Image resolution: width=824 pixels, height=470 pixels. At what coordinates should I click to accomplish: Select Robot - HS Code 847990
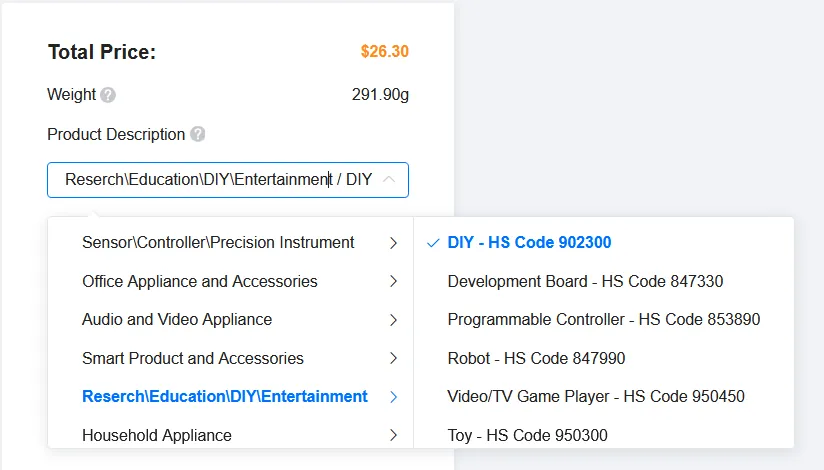[536, 358]
